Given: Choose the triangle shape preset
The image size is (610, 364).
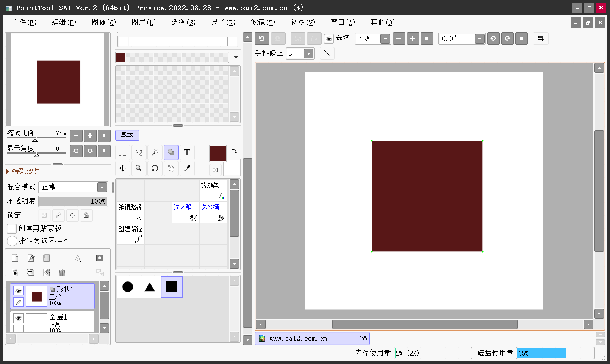Looking at the screenshot, I should (x=150, y=287).
